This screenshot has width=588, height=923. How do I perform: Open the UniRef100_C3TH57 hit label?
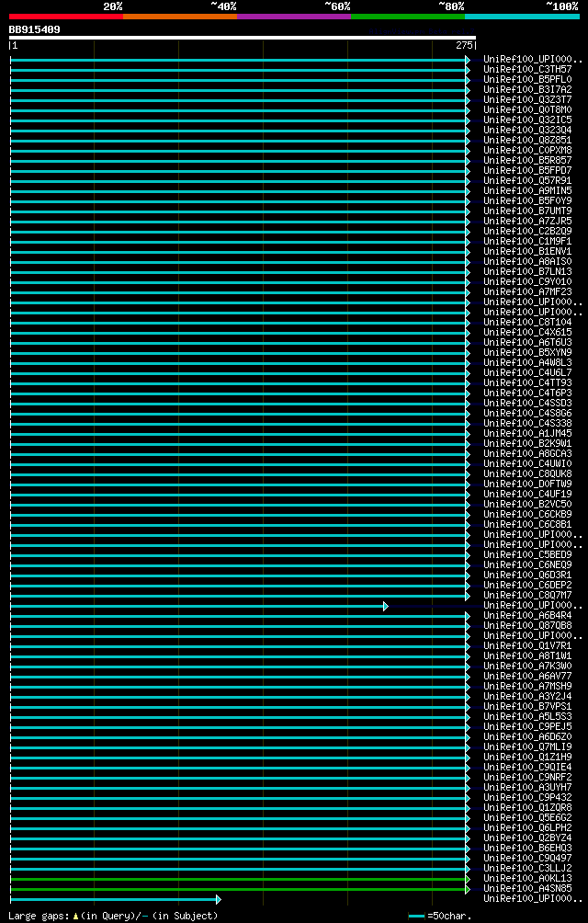pyautogui.click(x=527, y=70)
